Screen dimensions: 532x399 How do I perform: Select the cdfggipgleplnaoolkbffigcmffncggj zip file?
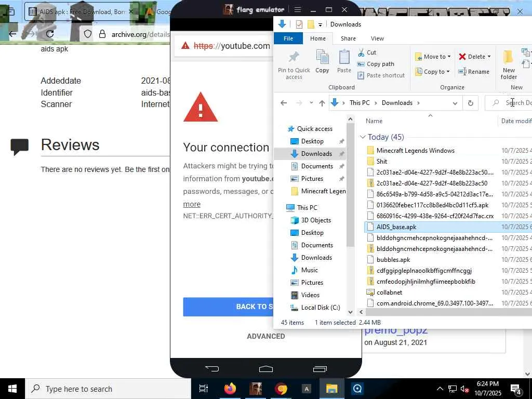click(x=424, y=270)
